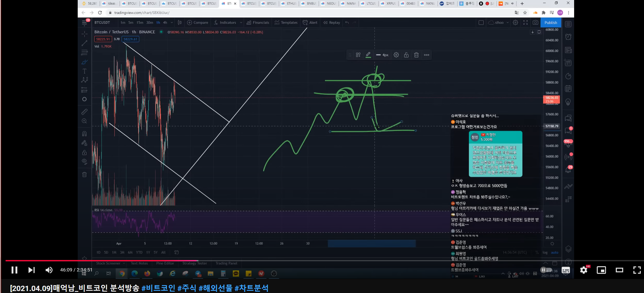Viewport: 644px width, 293px height.
Task: Take a chart snapshot with camera icon
Action: point(535,23)
